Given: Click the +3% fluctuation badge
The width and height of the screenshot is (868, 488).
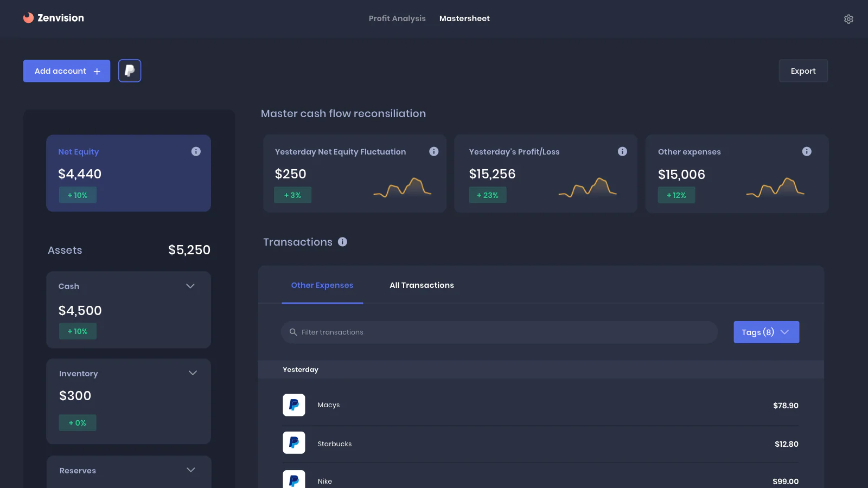Looking at the screenshot, I should (x=293, y=195).
